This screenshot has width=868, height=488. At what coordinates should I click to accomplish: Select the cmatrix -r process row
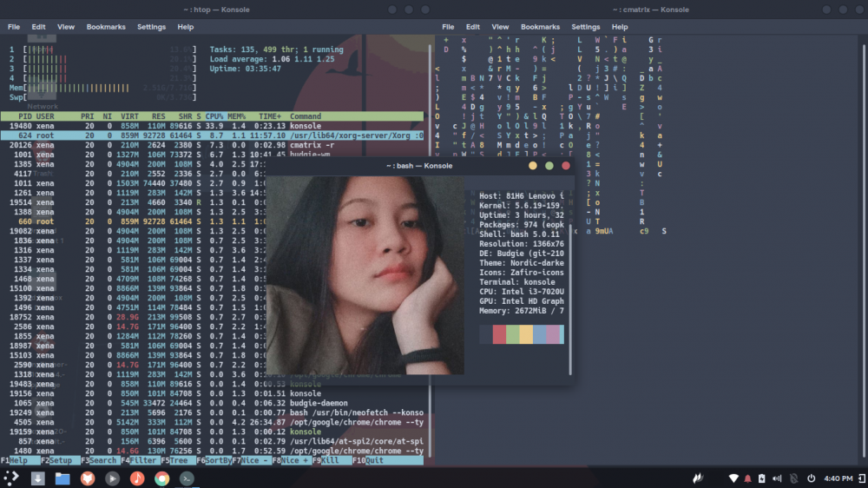pos(212,145)
